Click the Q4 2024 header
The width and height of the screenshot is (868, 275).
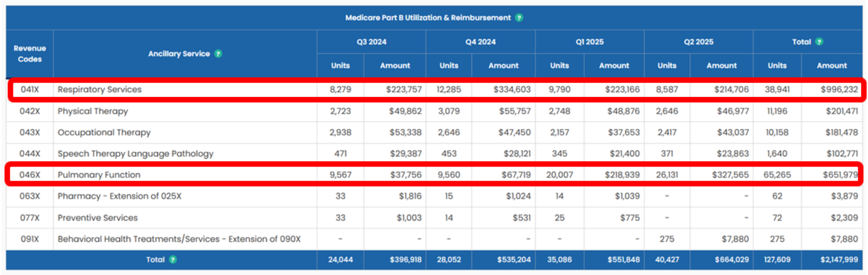(x=480, y=42)
